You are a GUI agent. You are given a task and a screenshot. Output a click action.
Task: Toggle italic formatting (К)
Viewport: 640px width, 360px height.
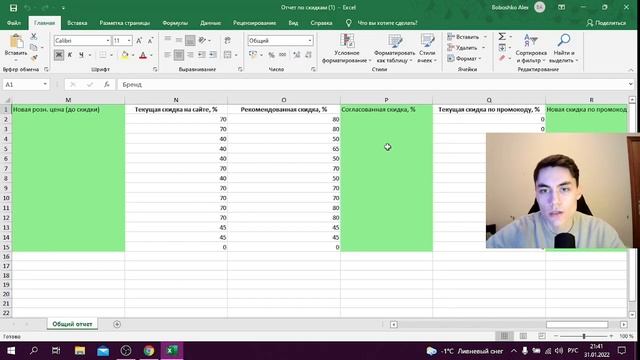(x=70, y=55)
